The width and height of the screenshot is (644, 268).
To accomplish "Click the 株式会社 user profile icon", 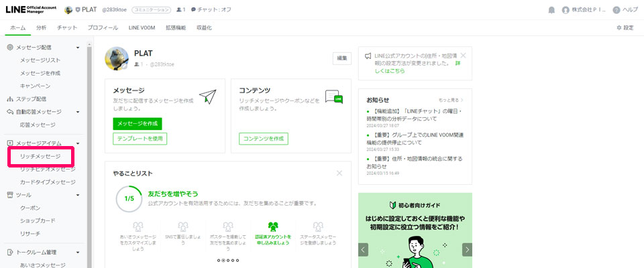I will click(x=566, y=10).
